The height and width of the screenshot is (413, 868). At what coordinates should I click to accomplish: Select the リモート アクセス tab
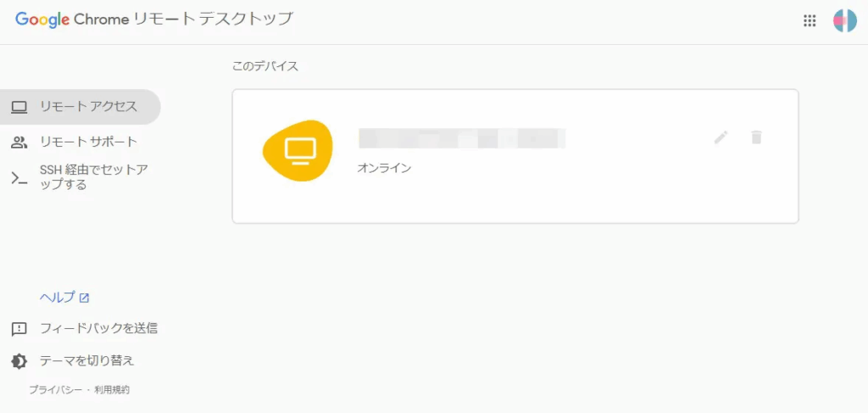click(x=88, y=107)
